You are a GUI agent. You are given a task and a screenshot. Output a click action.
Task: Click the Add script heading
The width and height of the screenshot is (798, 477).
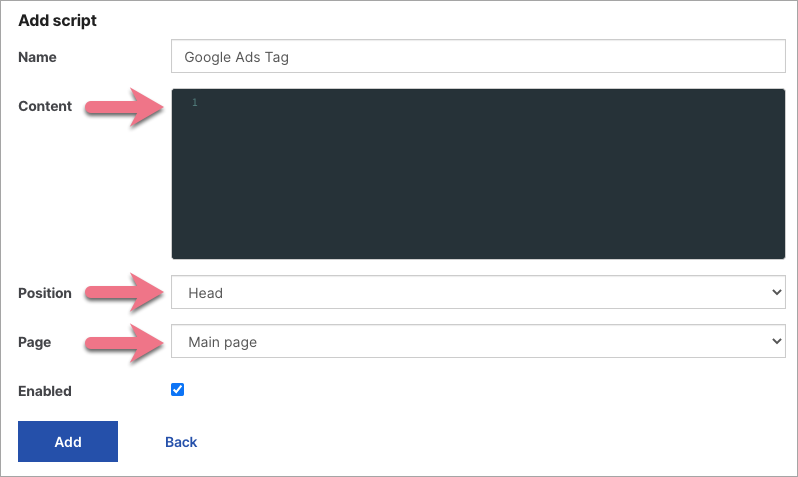click(58, 20)
